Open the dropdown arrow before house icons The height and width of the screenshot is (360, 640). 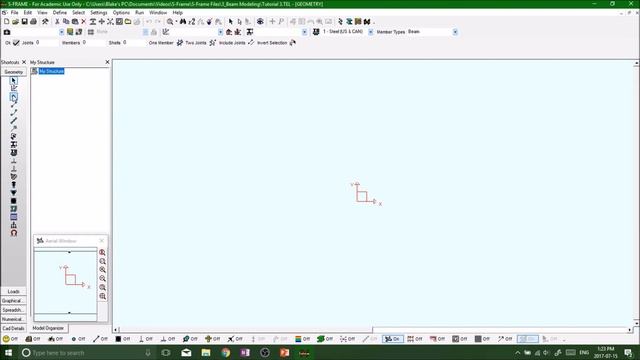tap(220, 32)
